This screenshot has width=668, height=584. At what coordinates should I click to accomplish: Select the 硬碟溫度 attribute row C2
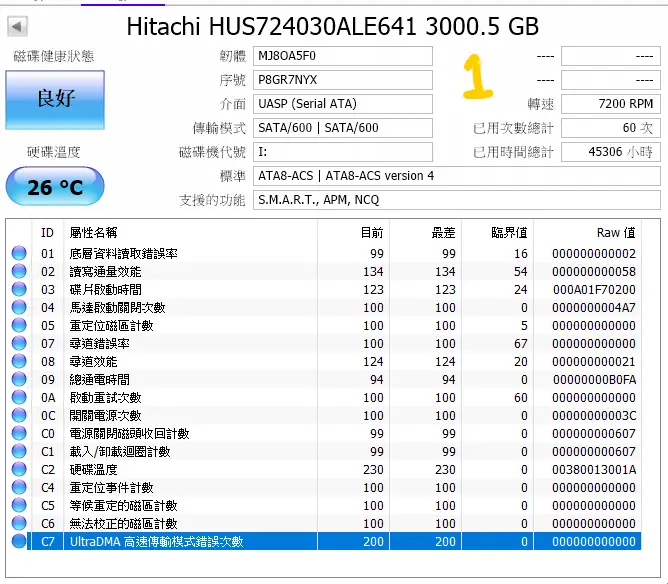(326, 469)
